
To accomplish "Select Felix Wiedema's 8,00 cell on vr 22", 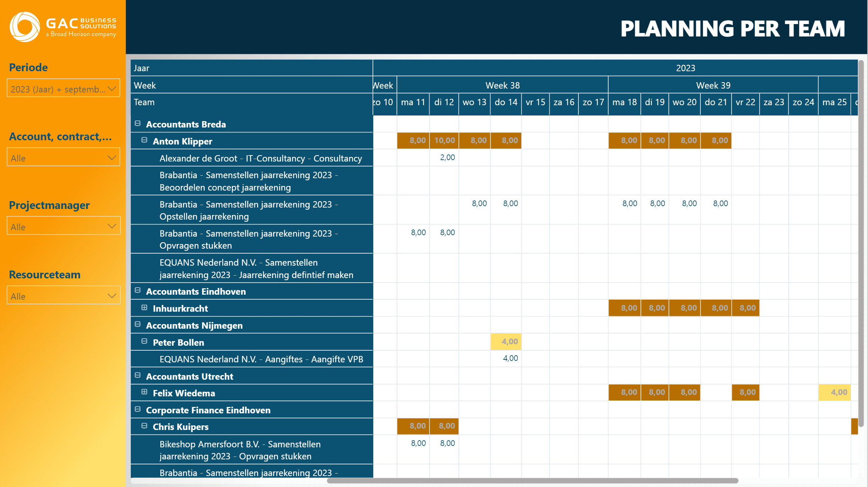I will (745, 392).
